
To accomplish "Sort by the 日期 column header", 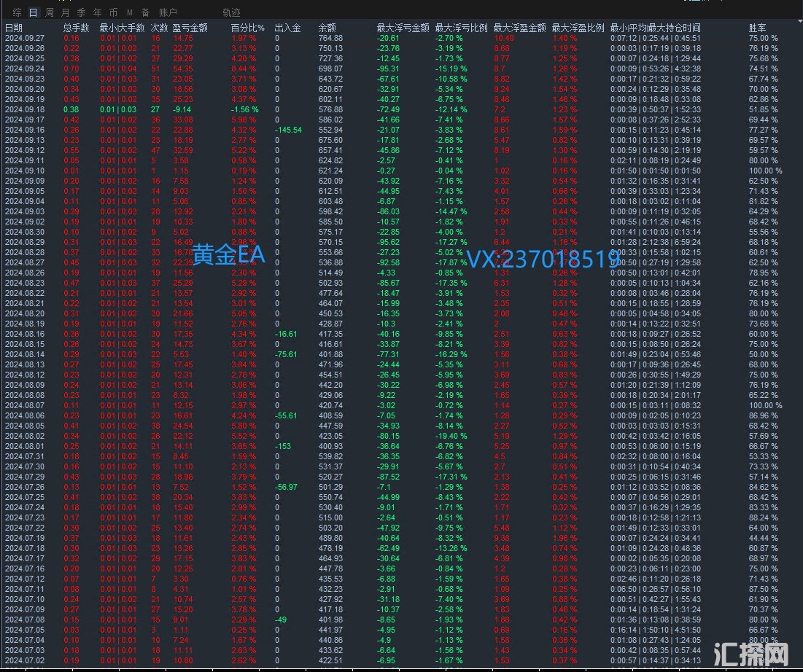I will [14, 28].
